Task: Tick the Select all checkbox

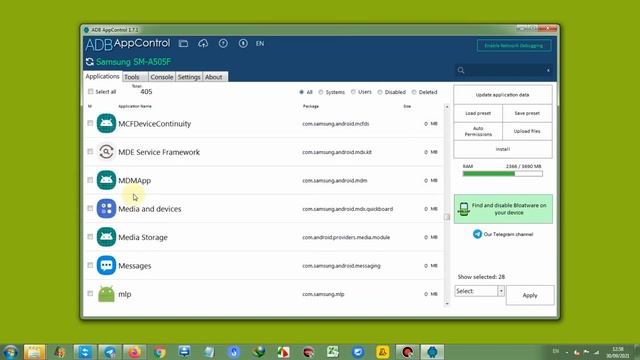Action: (91, 91)
